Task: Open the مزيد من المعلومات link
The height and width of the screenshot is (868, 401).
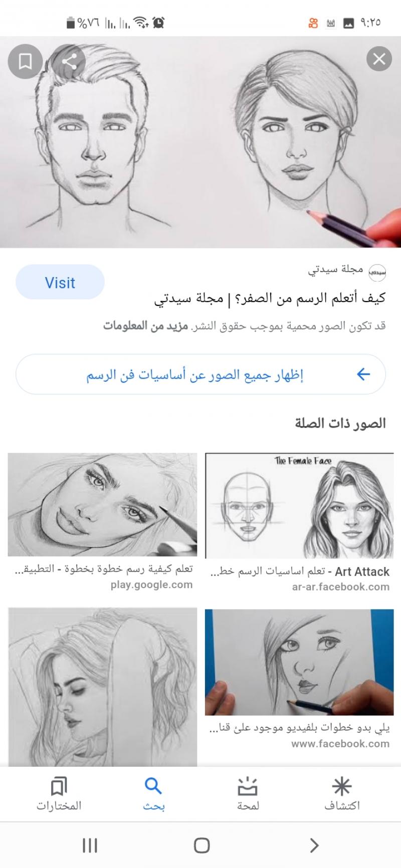Action: (145, 326)
